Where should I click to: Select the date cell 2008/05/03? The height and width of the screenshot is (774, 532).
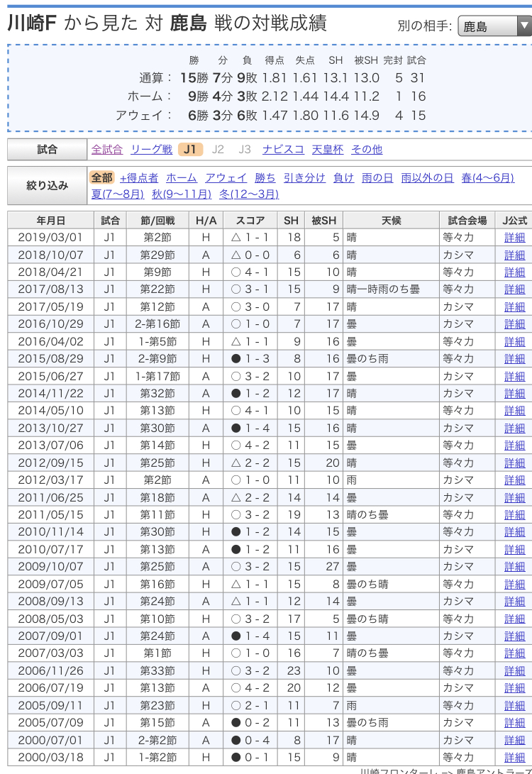[51, 619]
